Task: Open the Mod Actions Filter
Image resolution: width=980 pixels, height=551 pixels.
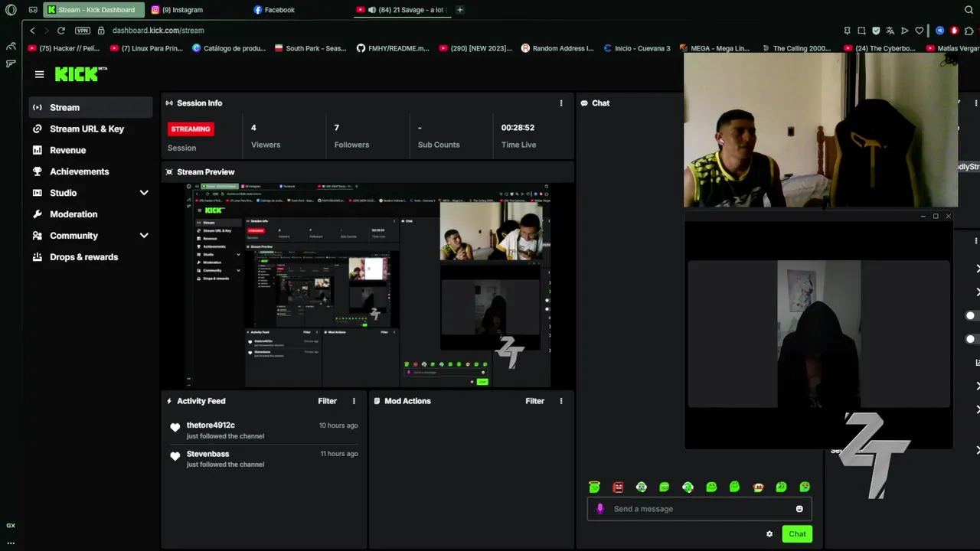Action: [x=534, y=401]
